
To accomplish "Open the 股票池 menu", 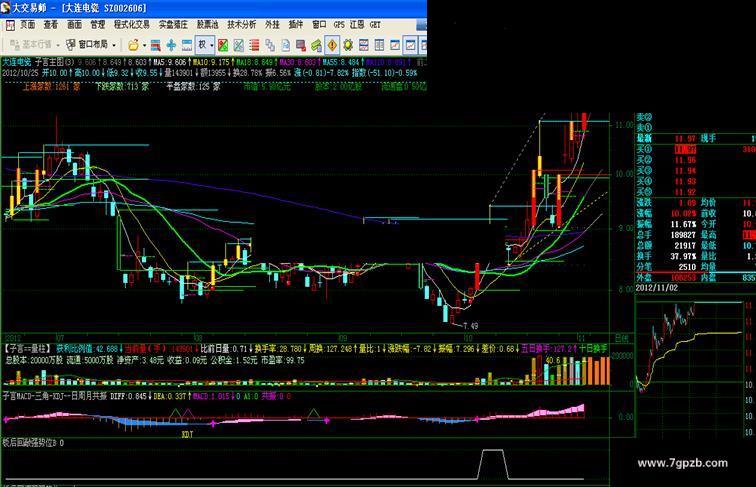I will pos(207,25).
